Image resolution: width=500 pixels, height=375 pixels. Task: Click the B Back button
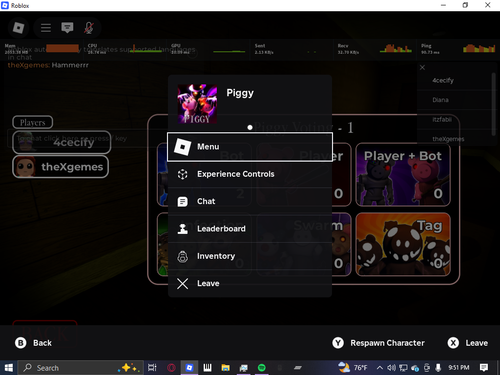pyautogui.click(x=33, y=343)
